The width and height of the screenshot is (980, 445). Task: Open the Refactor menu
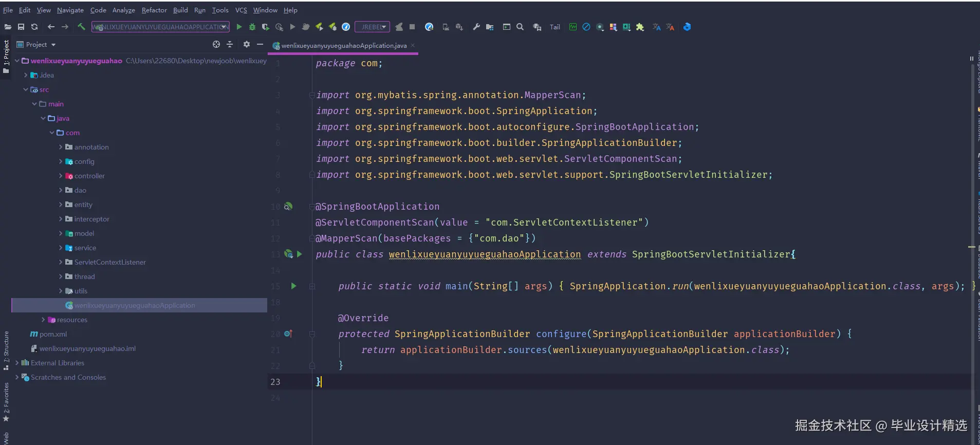point(154,10)
